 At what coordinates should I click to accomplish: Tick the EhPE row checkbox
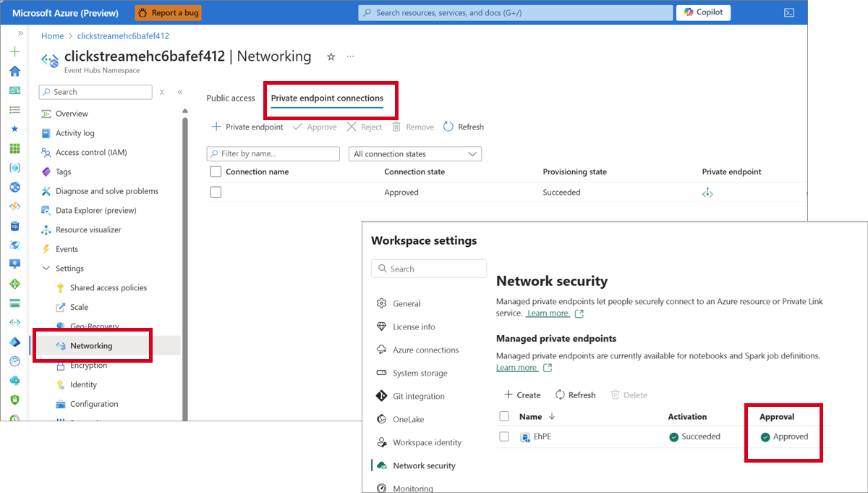(x=504, y=437)
